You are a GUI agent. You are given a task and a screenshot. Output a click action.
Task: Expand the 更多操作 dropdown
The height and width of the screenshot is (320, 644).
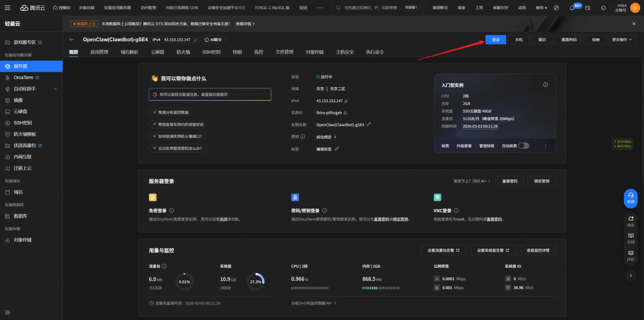point(622,40)
